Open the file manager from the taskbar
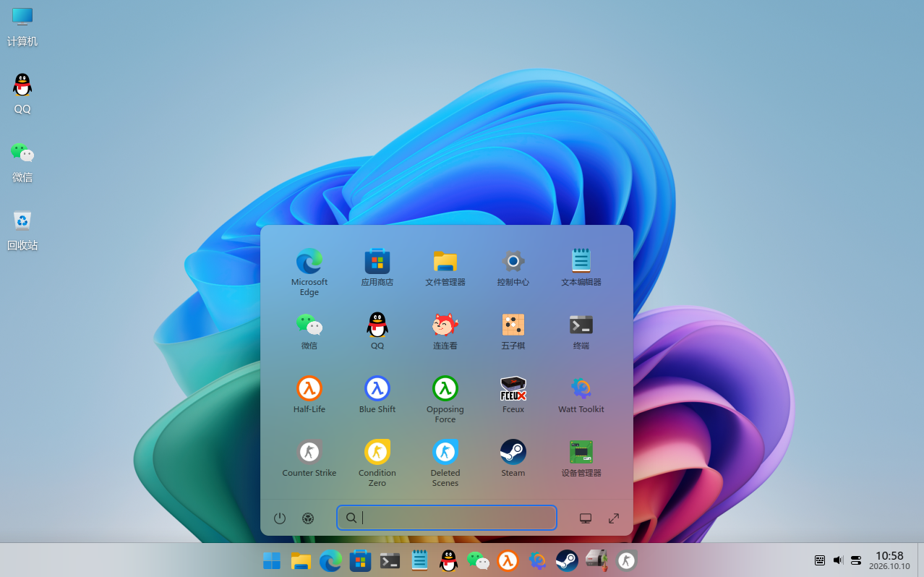 click(301, 560)
